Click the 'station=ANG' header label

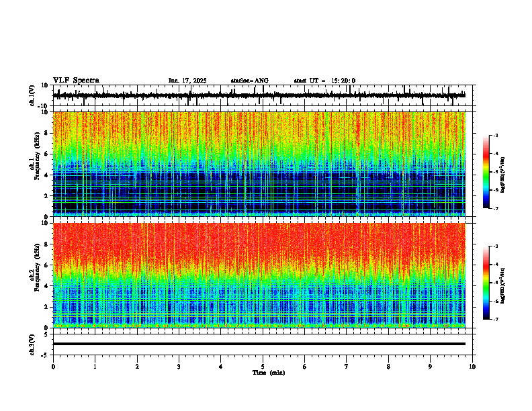click(x=250, y=81)
